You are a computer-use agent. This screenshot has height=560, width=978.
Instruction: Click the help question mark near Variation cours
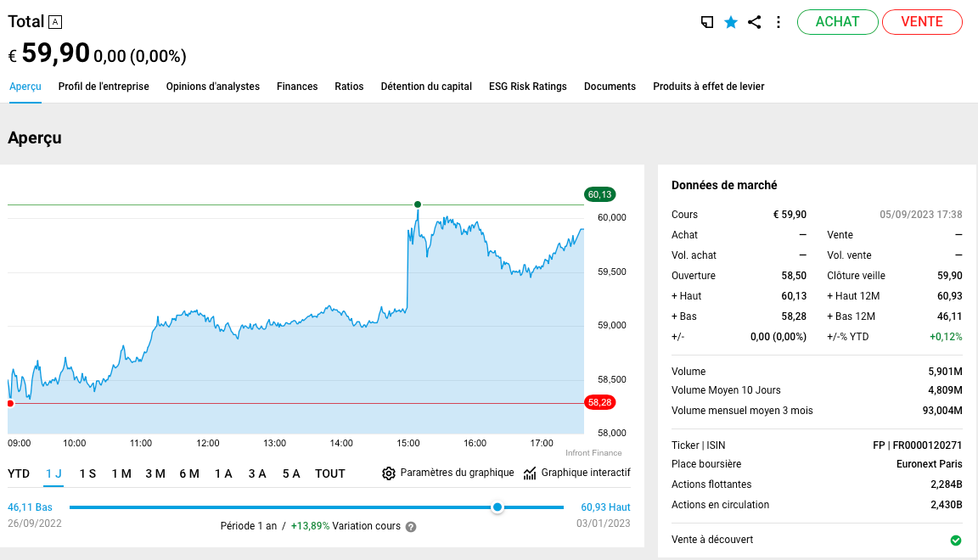(410, 527)
